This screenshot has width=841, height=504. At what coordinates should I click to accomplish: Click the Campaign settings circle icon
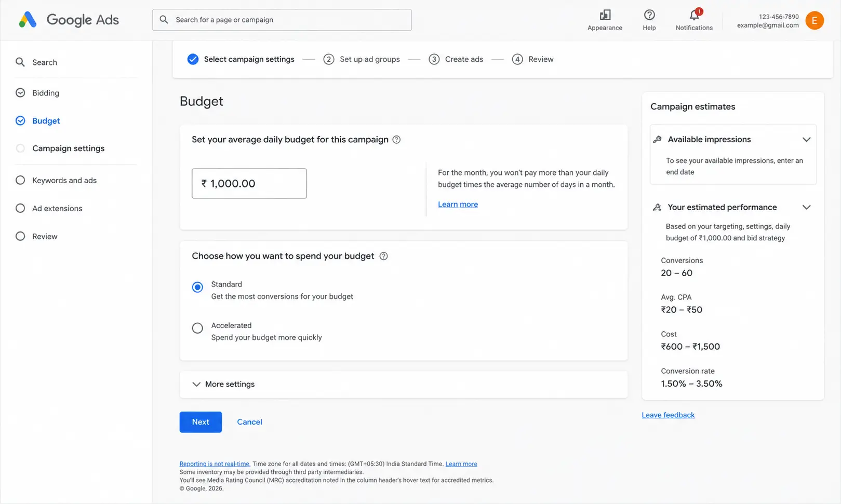(20, 148)
